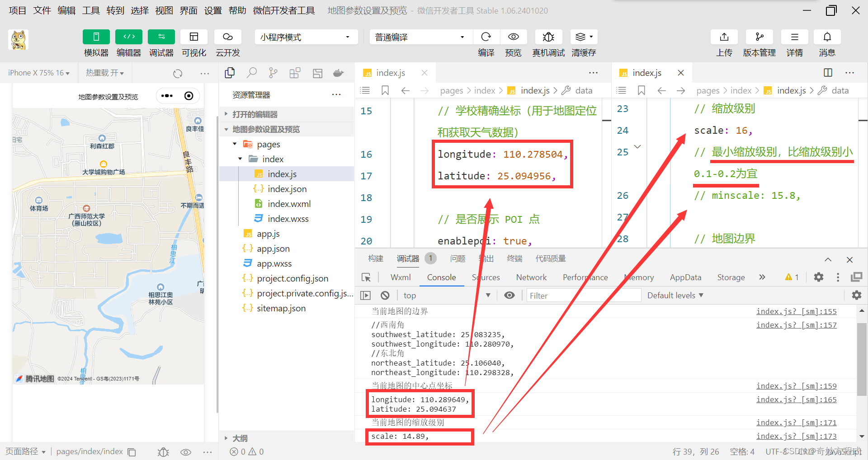The height and width of the screenshot is (460, 868).
Task: Toggle the 模拟器 simulator panel button
Action: [x=96, y=37]
